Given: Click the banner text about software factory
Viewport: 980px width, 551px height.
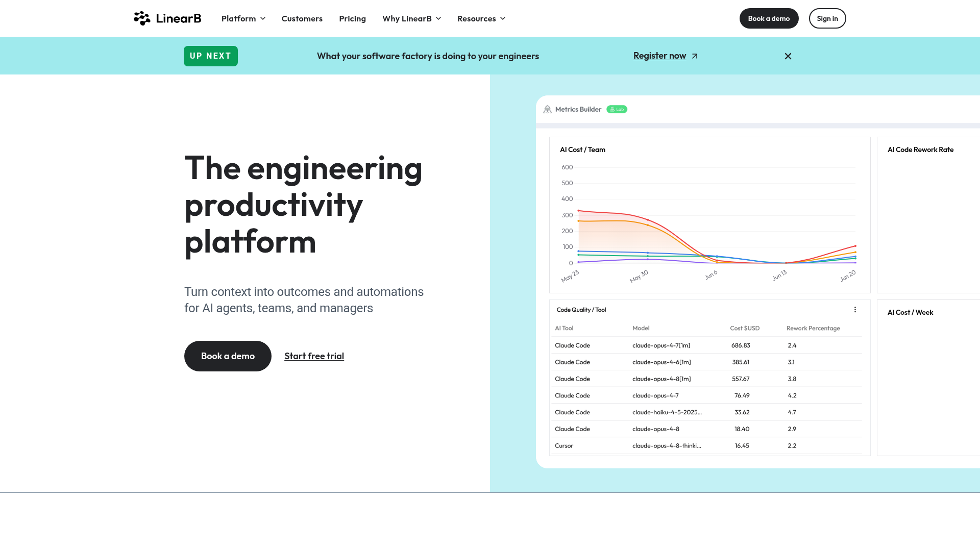Looking at the screenshot, I should [x=428, y=56].
